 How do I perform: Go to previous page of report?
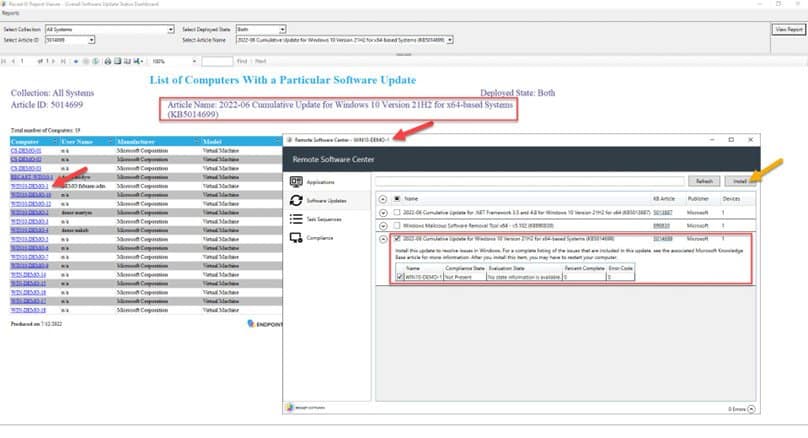click(x=13, y=61)
